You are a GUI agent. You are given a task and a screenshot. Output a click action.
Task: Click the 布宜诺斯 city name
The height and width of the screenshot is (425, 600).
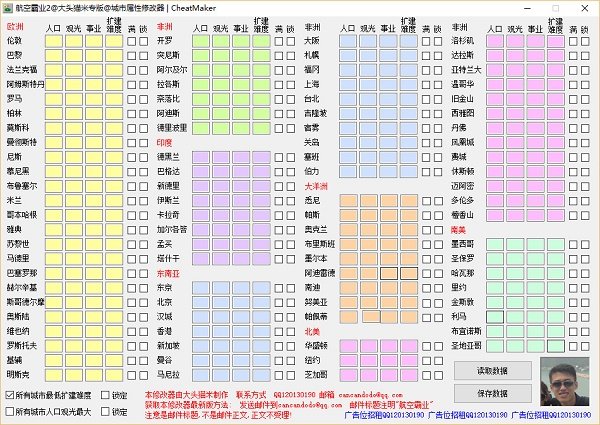[x=466, y=331]
